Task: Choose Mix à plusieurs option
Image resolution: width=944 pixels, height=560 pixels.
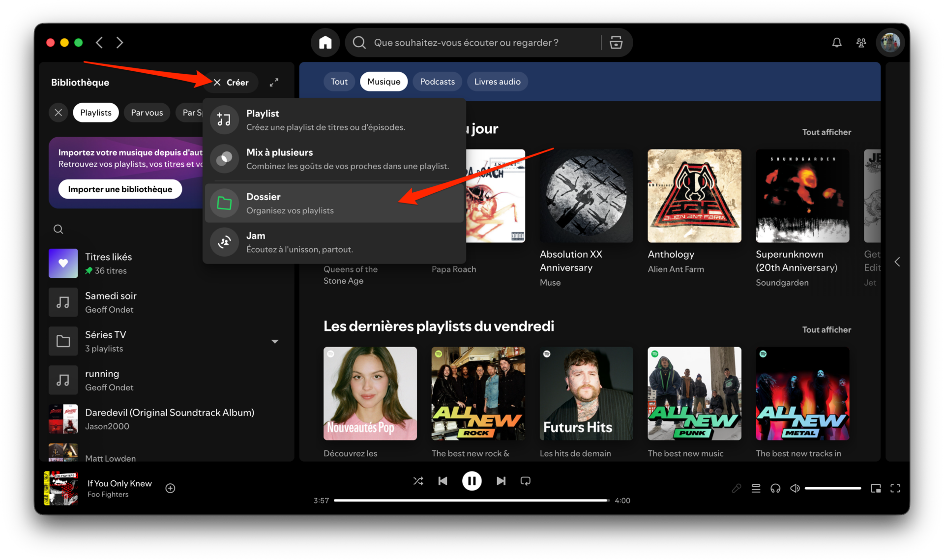Action: point(334,159)
